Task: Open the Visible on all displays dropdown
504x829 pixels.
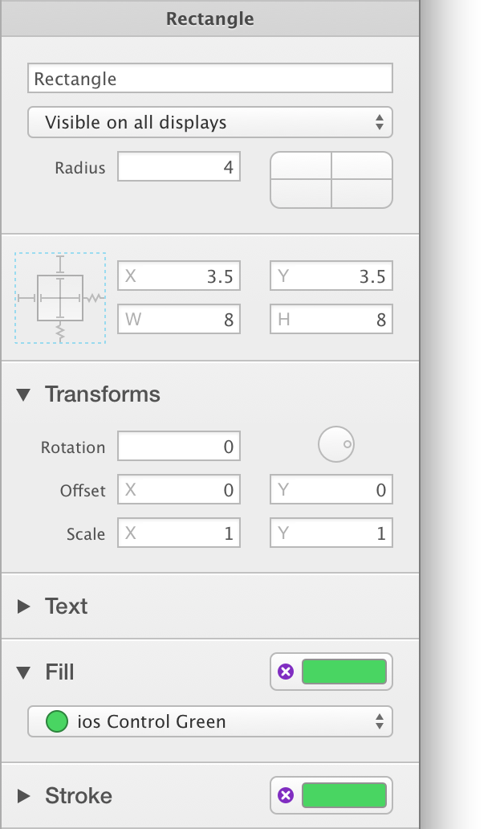Action: tap(209, 122)
